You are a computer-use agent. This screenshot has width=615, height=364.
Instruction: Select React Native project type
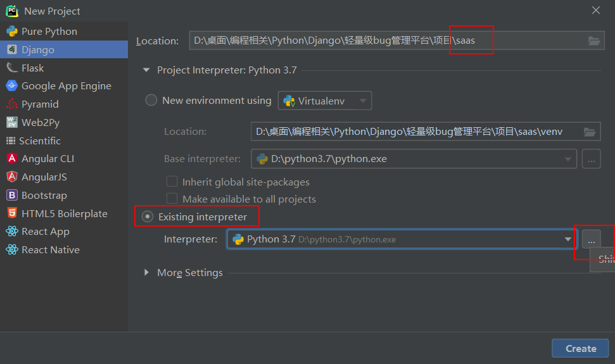click(x=64, y=249)
